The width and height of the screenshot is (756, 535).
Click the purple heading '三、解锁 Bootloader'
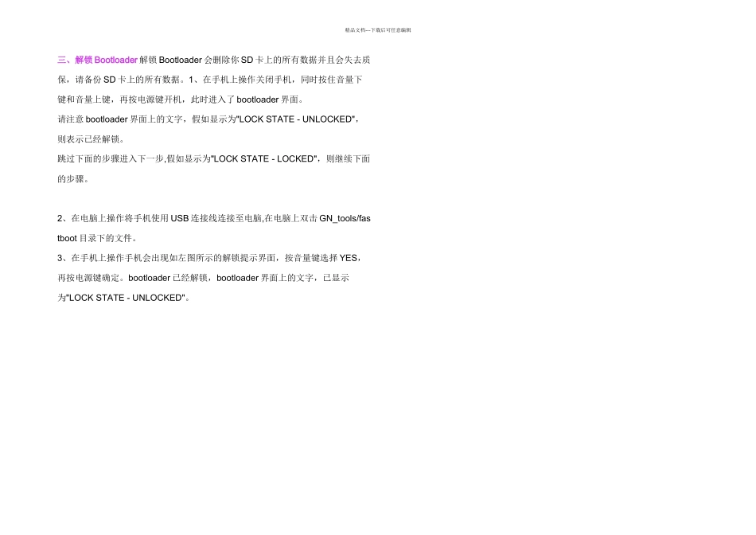click(x=97, y=60)
